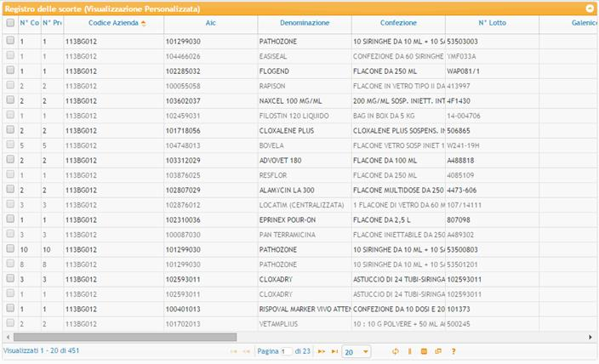Click scrollbar left arrow
This screenshot has height=364, width=599.
click(9, 338)
